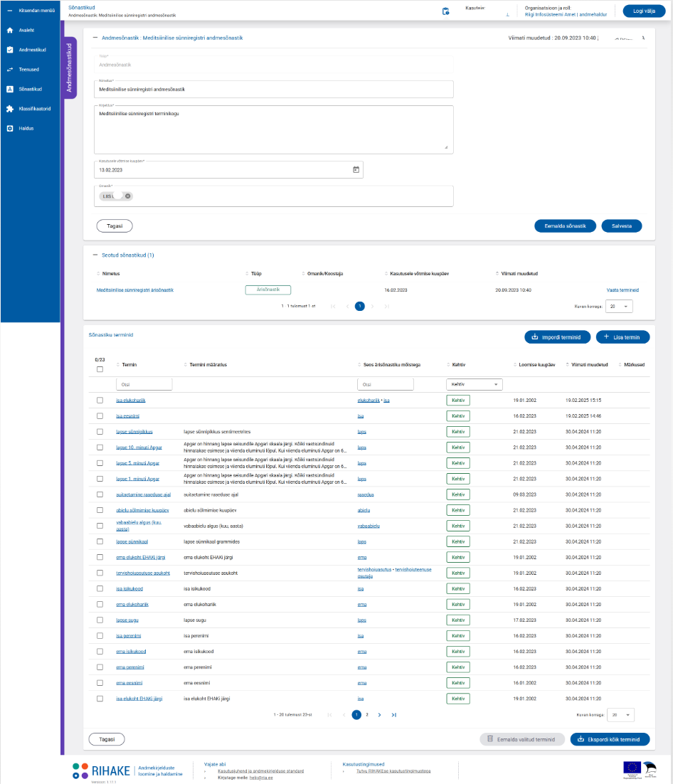Go to next page of terms table
Screen dimensions: 673x784
point(379,714)
